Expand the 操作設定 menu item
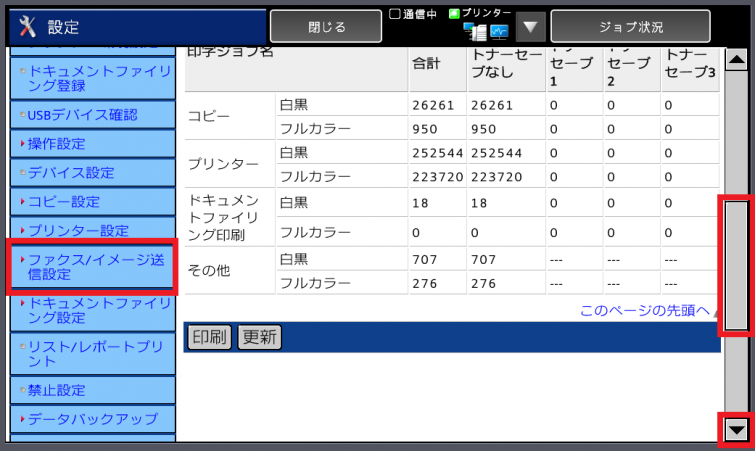The height and width of the screenshot is (451, 755). [x=90, y=144]
